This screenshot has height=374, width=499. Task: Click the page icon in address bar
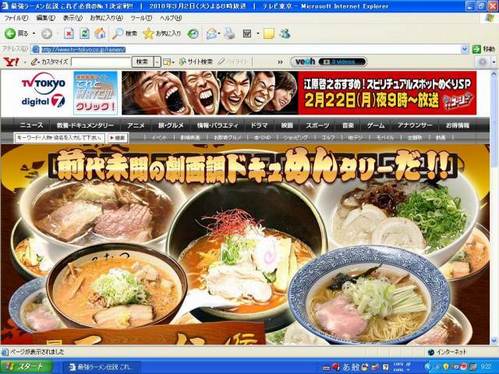tap(35, 49)
